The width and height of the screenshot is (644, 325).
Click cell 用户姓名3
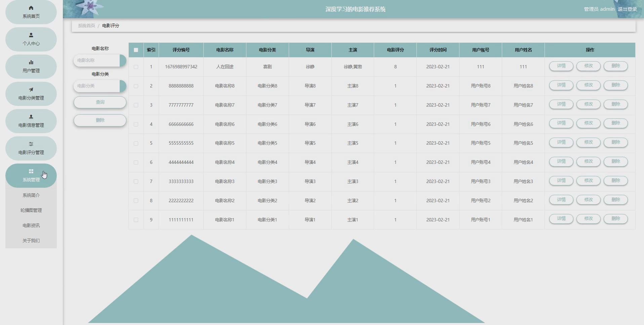pos(523,182)
